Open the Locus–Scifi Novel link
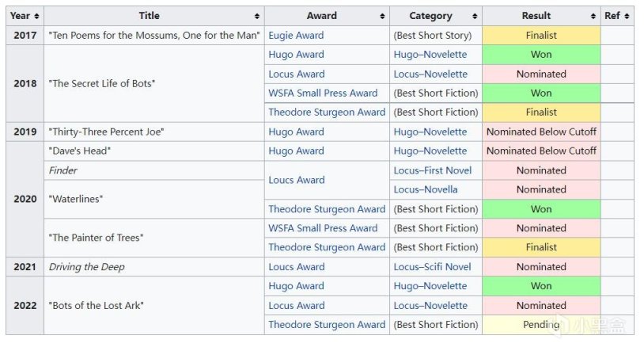Image resolution: width=644 pixels, height=347 pixels. pos(432,267)
